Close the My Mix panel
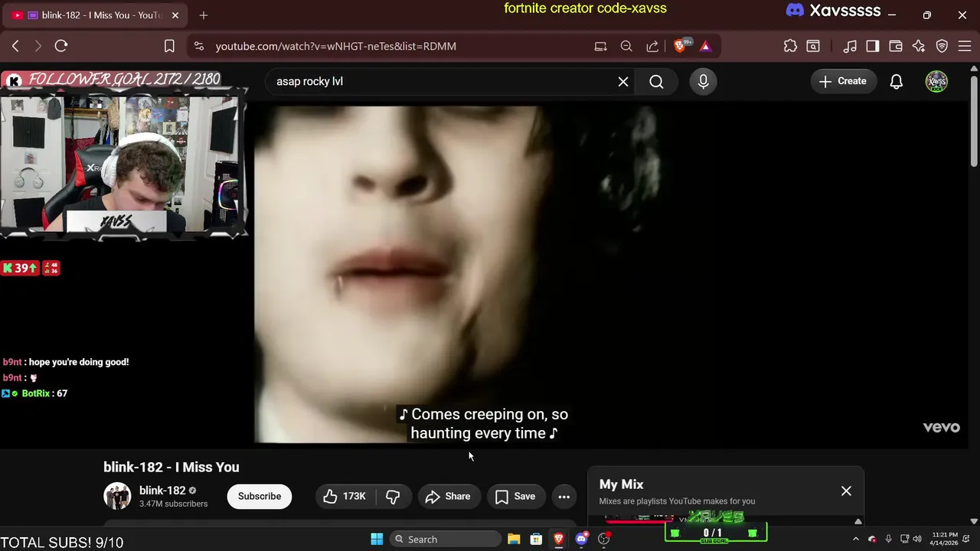 [x=846, y=491]
